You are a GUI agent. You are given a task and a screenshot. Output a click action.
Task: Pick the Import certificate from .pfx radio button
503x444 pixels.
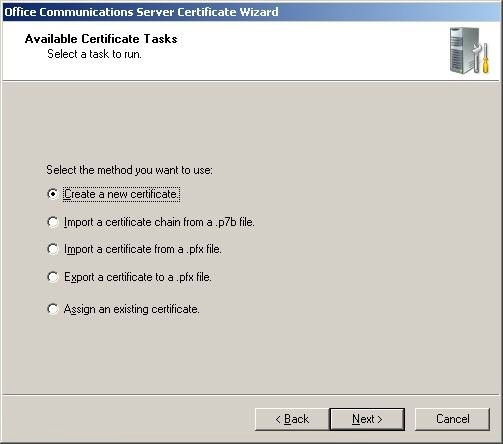coord(53,249)
